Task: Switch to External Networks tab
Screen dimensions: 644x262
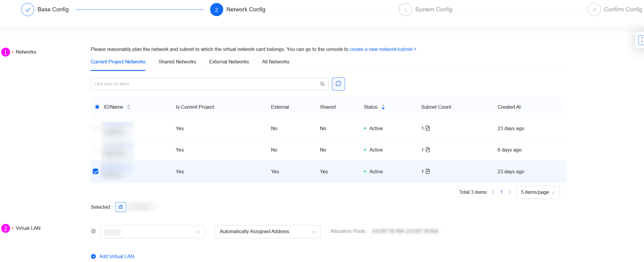Action: pos(229,62)
